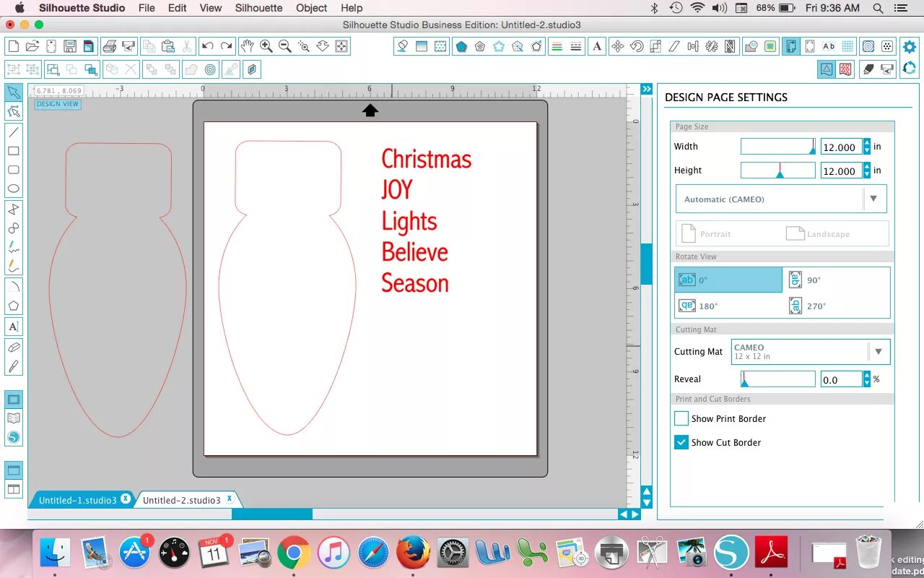Choose the Edit Points tool
The width and height of the screenshot is (924, 578).
coord(13,111)
